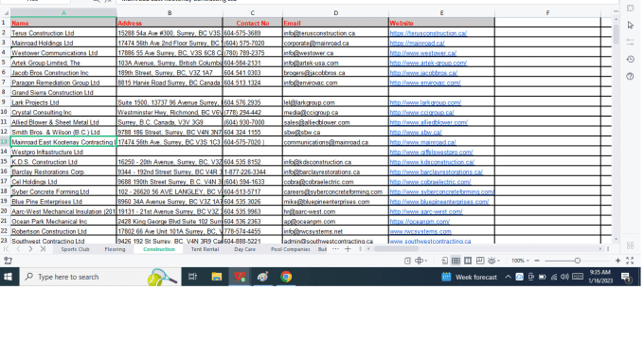Switch to Page Layout view
Viewport: 644px width, 362px height.
pyautogui.click(x=468, y=261)
